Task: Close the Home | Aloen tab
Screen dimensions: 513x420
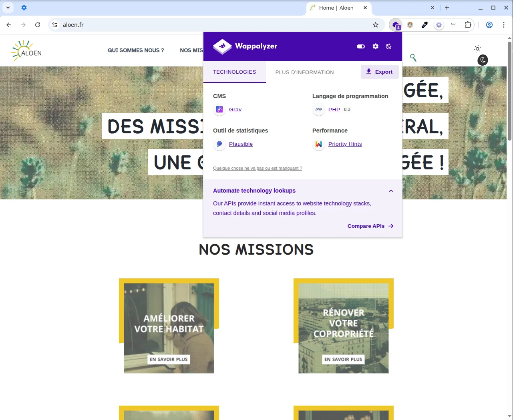Action: 365,8
